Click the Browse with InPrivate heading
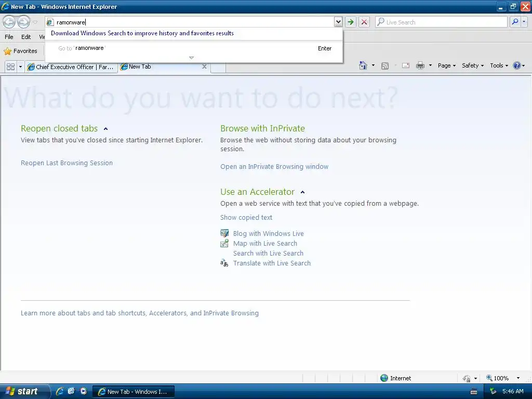 (x=262, y=129)
